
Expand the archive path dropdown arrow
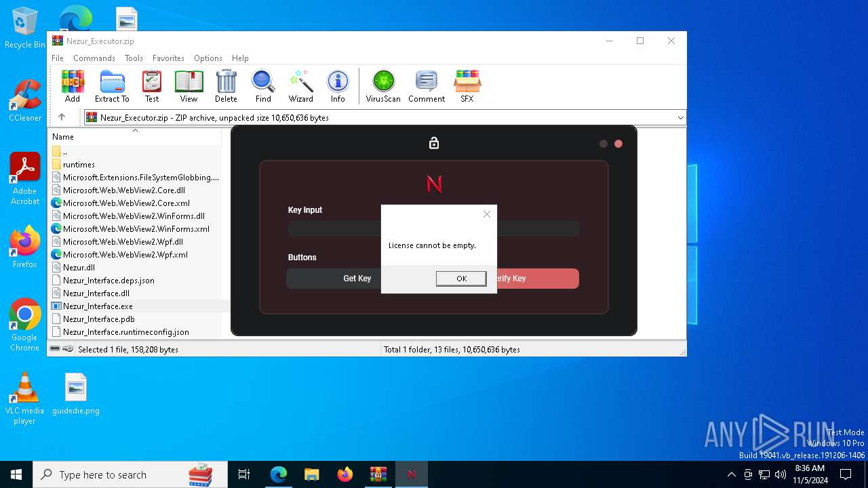point(680,118)
